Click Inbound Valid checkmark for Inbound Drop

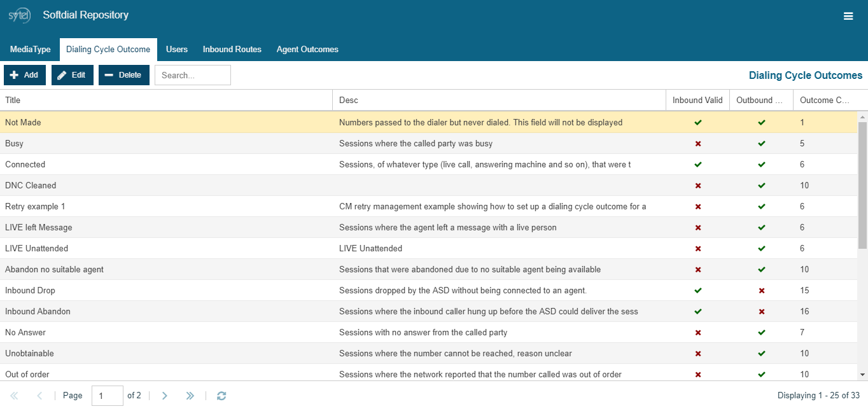pyautogui.click(x=698, y=291)
